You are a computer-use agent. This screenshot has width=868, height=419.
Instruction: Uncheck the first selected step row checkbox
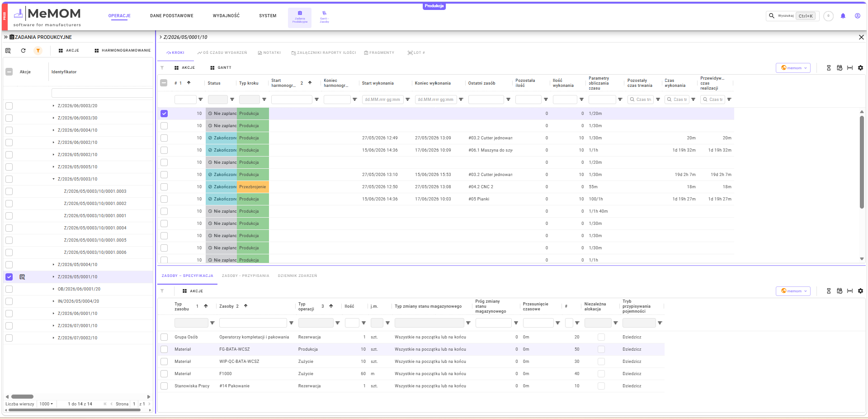(164, 114)
